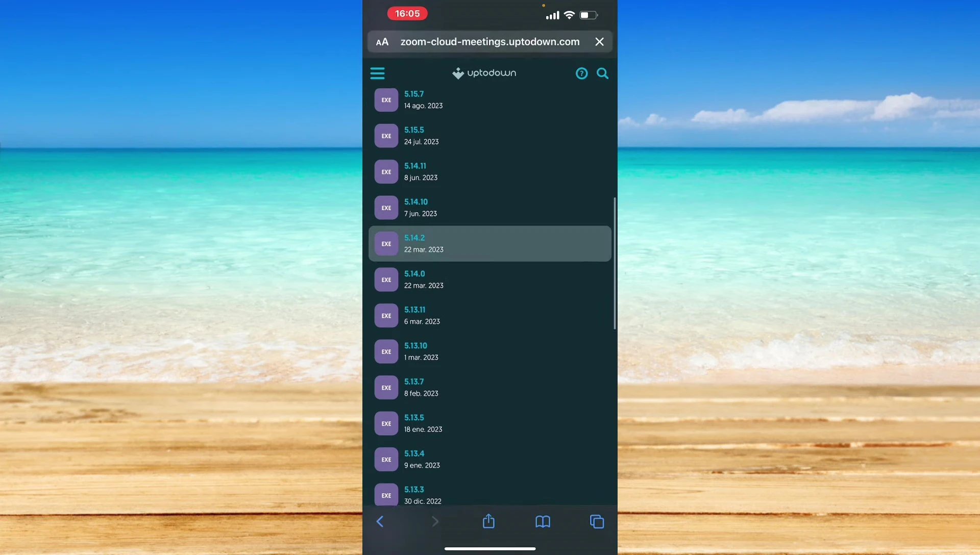Tap the date 7 jun. 2023
This screenshot has width=980, height=555.
coord(420,214)
